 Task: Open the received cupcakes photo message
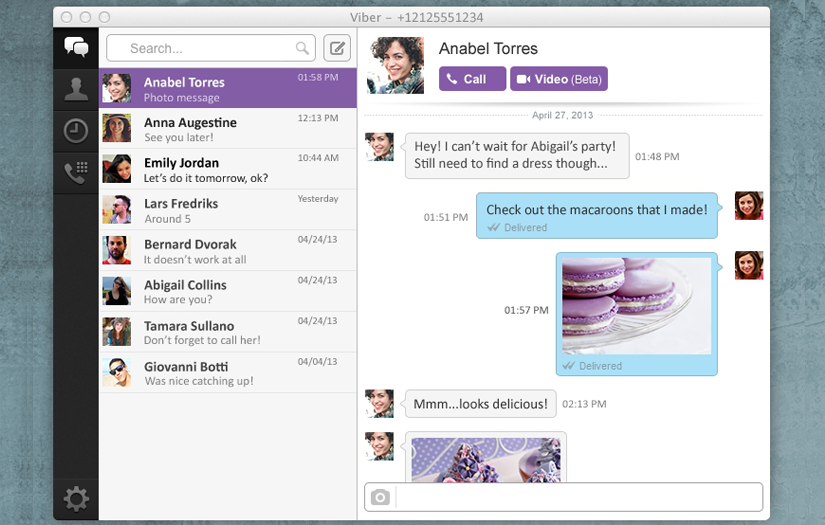tap(486, 459)
